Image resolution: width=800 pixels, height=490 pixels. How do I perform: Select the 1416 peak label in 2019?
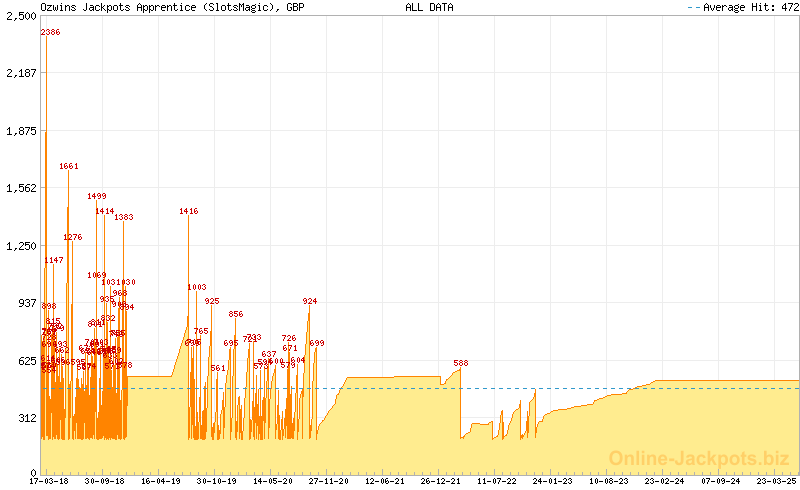coord(189,211)
